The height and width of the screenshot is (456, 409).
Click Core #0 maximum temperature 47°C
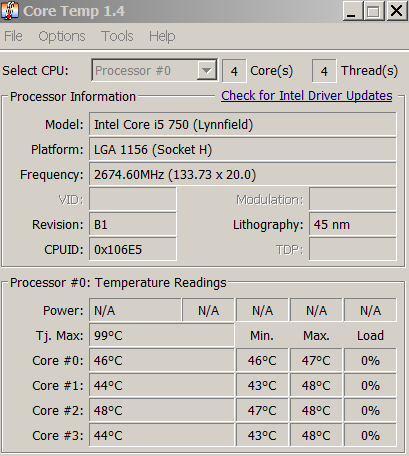point(316,360)
